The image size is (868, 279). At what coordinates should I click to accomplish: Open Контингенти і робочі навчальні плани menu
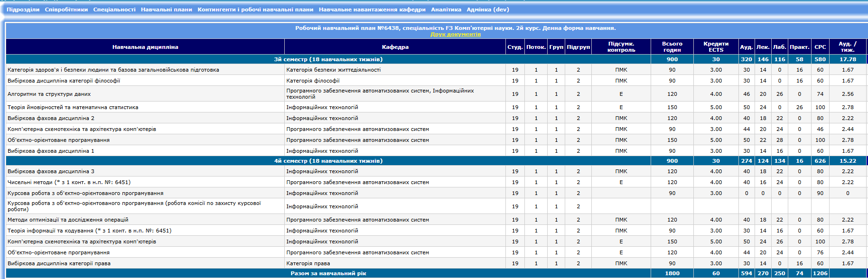click(x=255, y=9)
